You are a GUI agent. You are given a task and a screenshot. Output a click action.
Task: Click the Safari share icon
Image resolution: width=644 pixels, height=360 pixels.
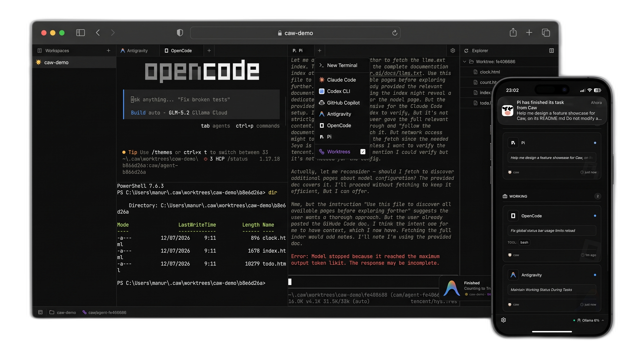[x=513, y=32]
